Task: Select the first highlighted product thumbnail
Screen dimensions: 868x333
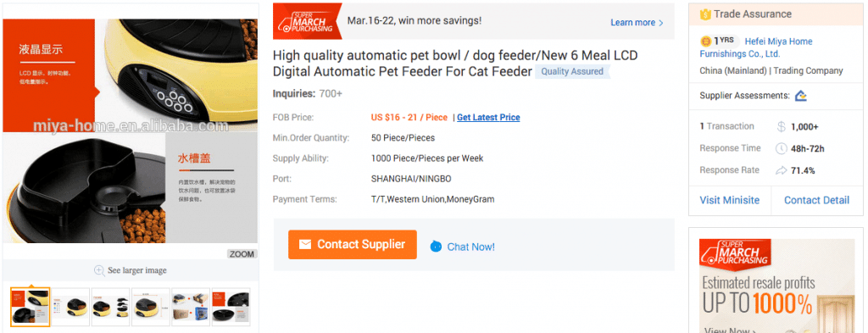Action: click(x=31, y=307)
